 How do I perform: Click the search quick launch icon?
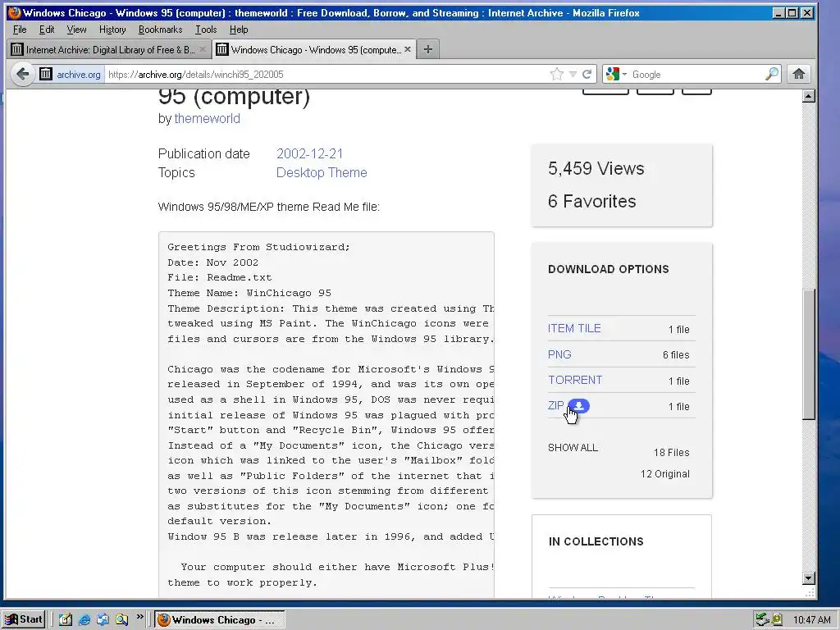(x=122, y=620)
